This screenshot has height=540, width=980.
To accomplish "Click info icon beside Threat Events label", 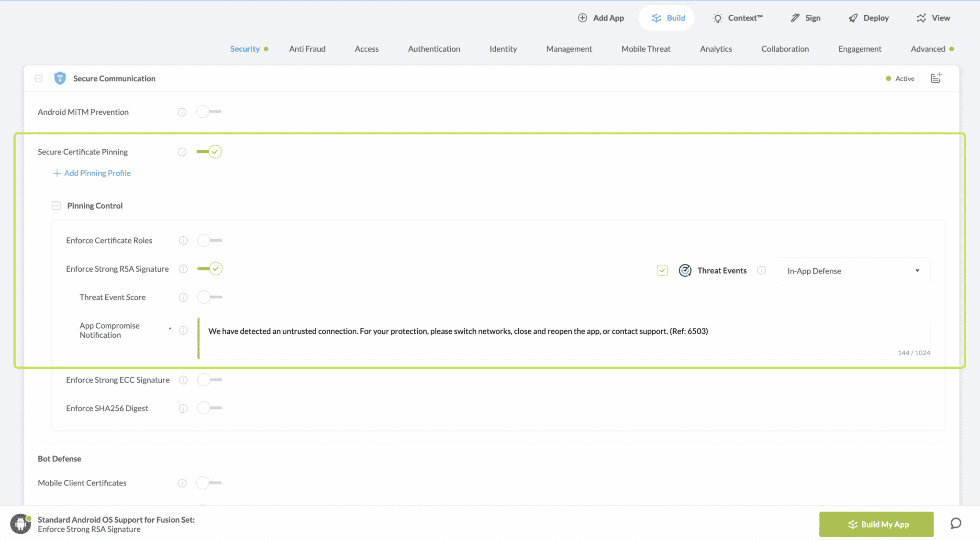I will [x=761, y=271].
